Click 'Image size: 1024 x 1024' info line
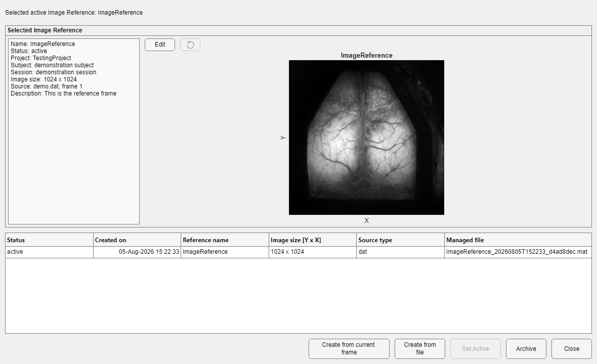The height and width of the screenshot is (364, 597). pos(44,79)
